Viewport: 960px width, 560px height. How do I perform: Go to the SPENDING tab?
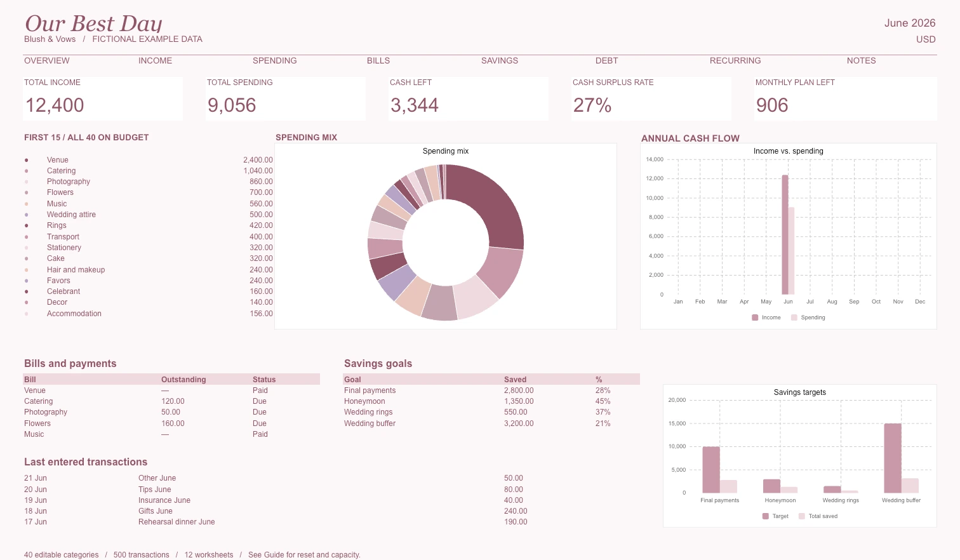click(275, 61)
